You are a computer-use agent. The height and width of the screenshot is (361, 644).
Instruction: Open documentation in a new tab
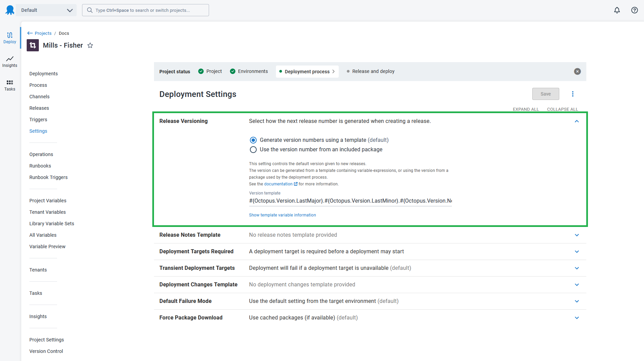(x=280, y=184)
